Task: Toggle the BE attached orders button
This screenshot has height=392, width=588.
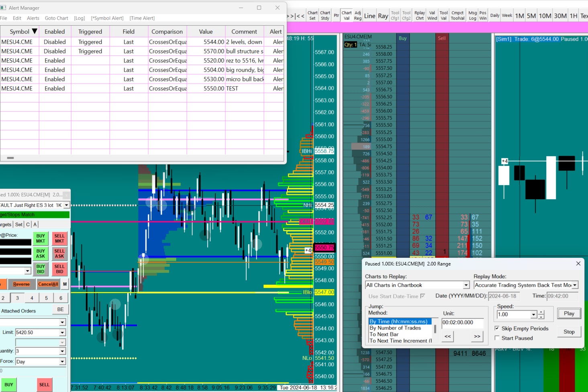Action: tap(60, 309)
